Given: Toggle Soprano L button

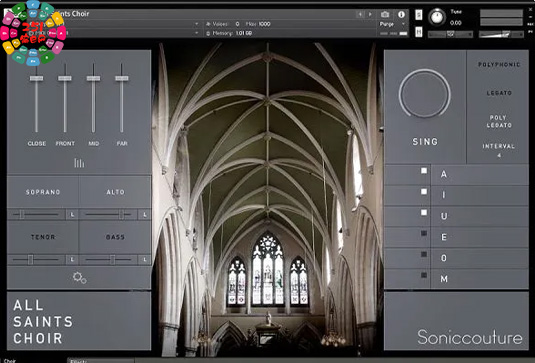Looking at the screenshot, I should [x=72, y=215].
